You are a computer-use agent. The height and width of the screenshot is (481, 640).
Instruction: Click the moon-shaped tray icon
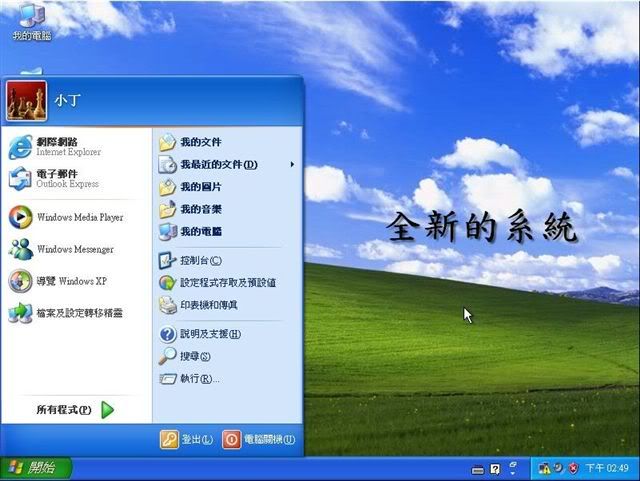pos(558,467)
